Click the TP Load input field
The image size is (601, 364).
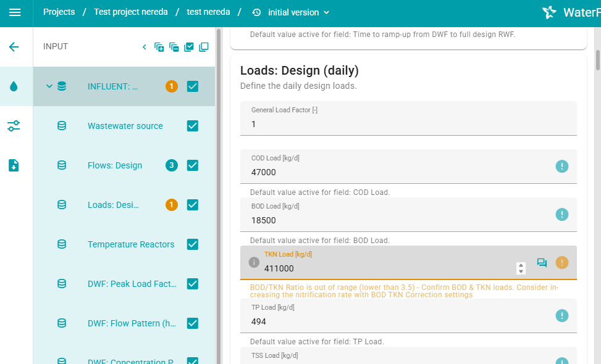click(408, 316)
